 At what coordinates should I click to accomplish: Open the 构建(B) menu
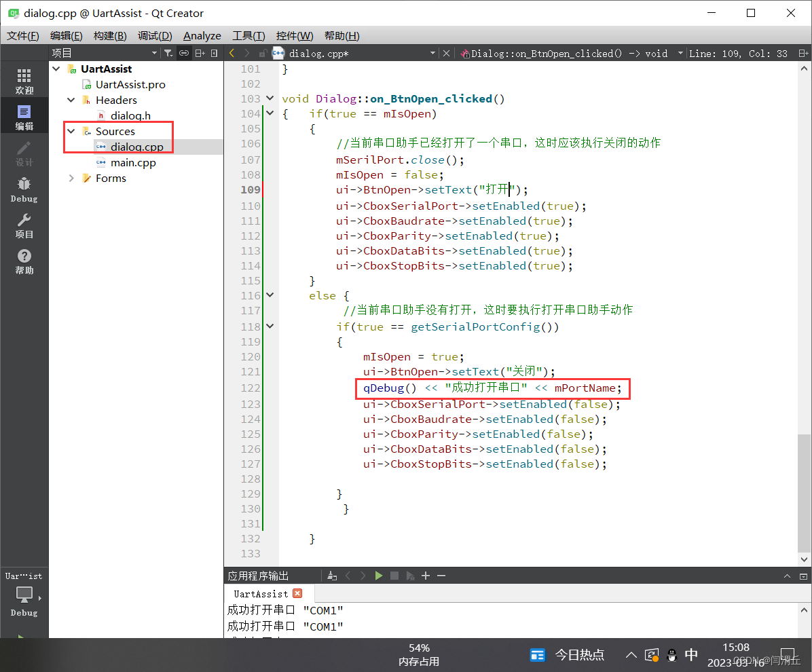tap(110, 36)
